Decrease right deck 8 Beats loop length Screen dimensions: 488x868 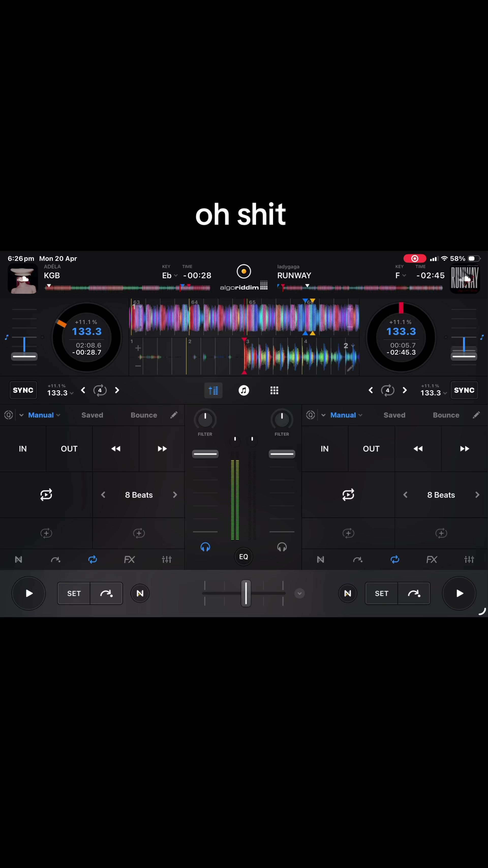click(406, 495)
